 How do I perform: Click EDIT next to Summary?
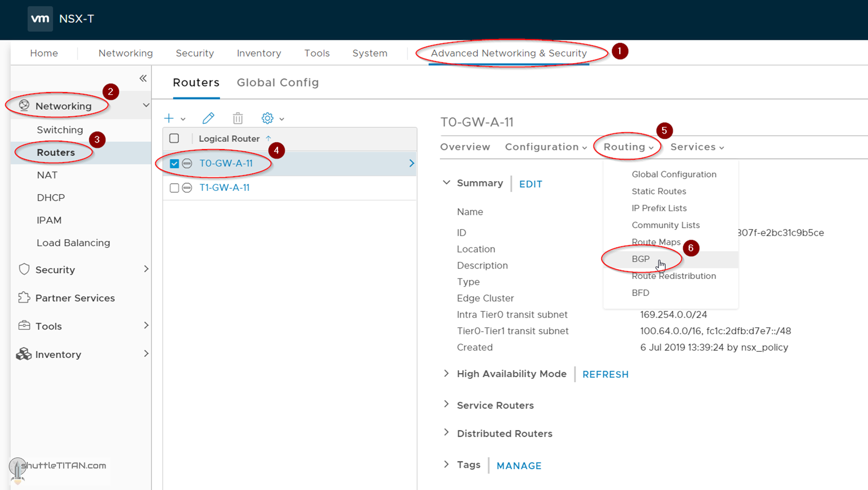530,184
